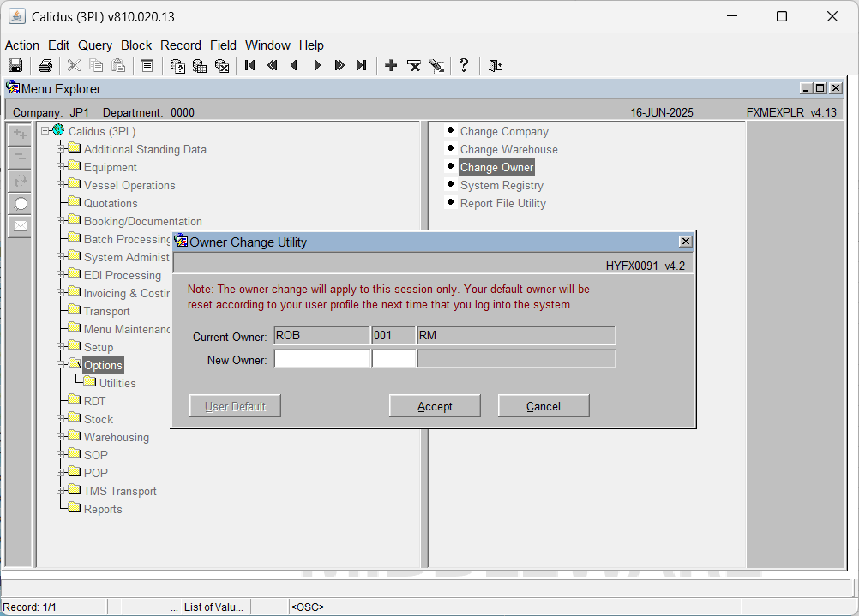The height and width of the screenshot is (616, 859).
Task: Click the Help question mark icon
Action: 464,66
